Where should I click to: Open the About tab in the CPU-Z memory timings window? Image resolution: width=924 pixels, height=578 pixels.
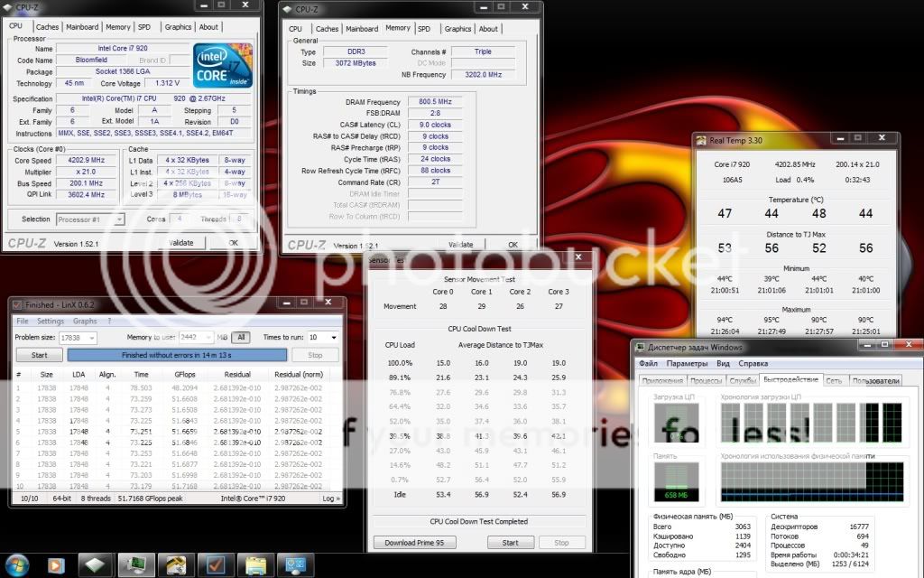coord(488,29)
